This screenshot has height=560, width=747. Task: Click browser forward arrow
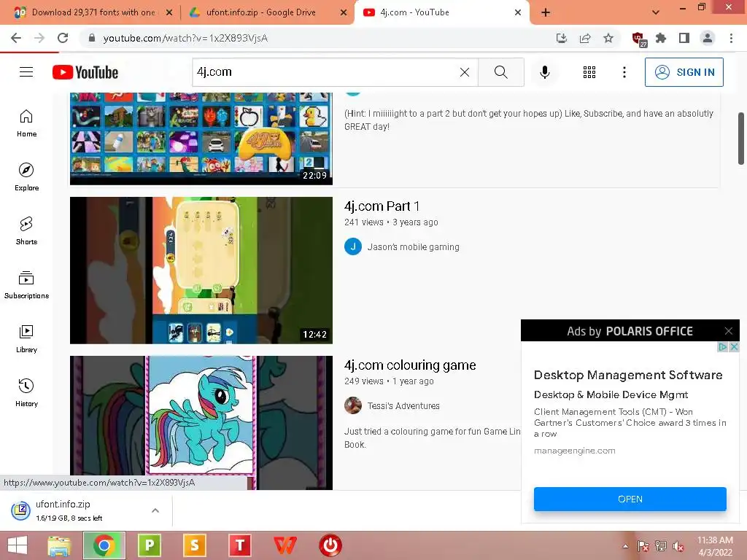(39, 38)
